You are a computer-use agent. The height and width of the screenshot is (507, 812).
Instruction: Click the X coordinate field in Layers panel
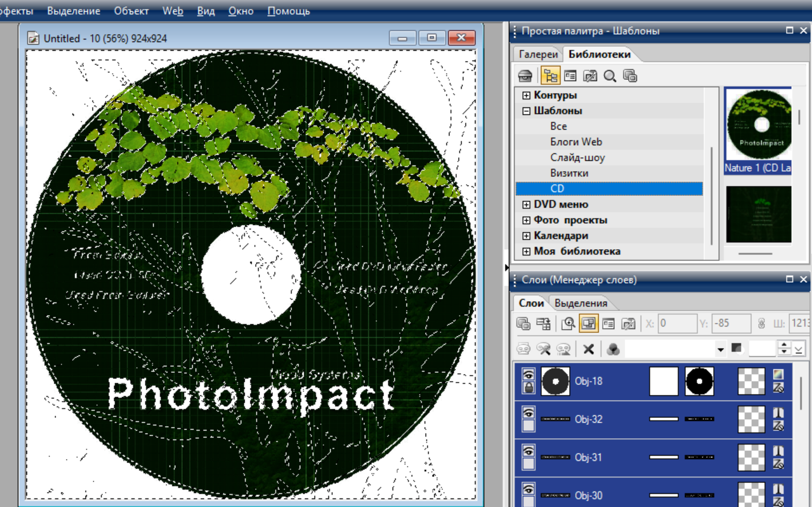(677, 324)
